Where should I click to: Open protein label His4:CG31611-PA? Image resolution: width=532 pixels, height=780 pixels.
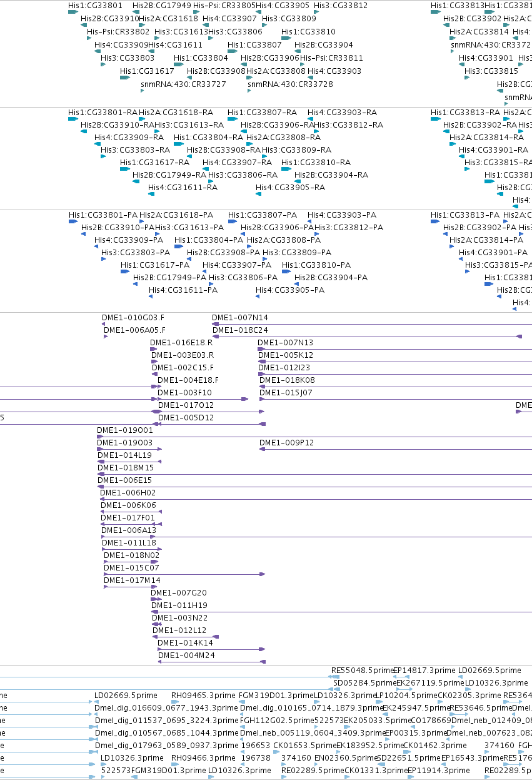pyautogui.click(x=183, y=290)
